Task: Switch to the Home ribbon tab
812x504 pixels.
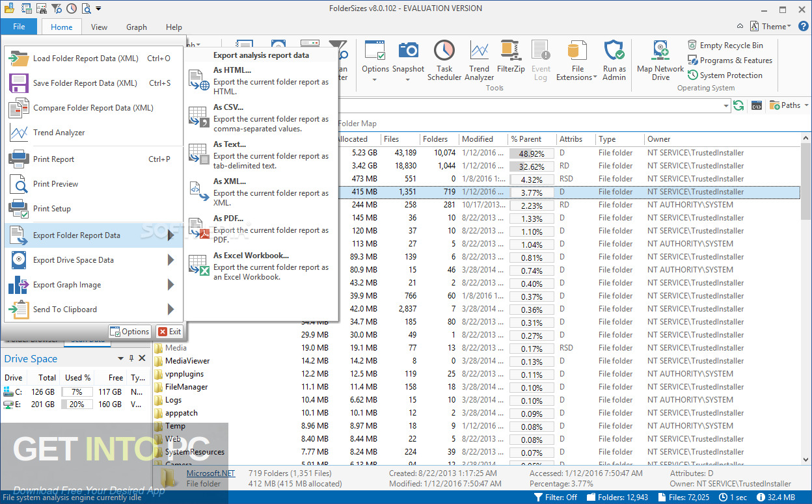Action: point(62,27)
